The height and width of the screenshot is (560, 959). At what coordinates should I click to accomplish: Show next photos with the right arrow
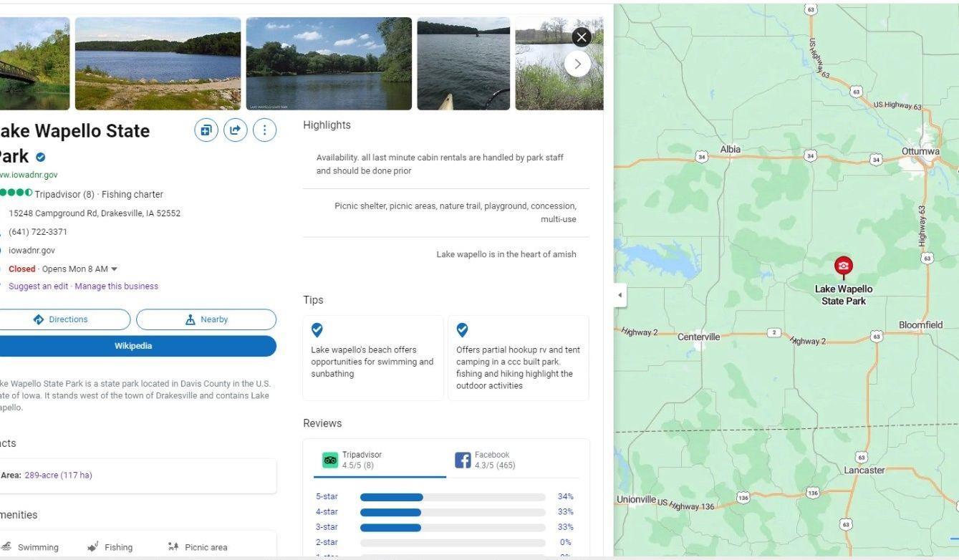(x=577, y=64)
